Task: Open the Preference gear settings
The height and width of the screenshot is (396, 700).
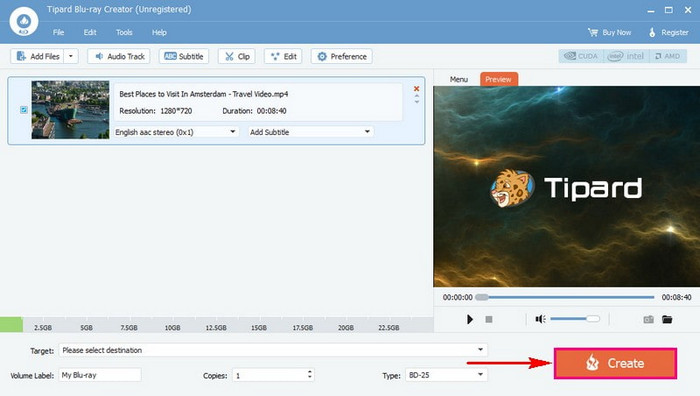Action: tap(342, 56)
